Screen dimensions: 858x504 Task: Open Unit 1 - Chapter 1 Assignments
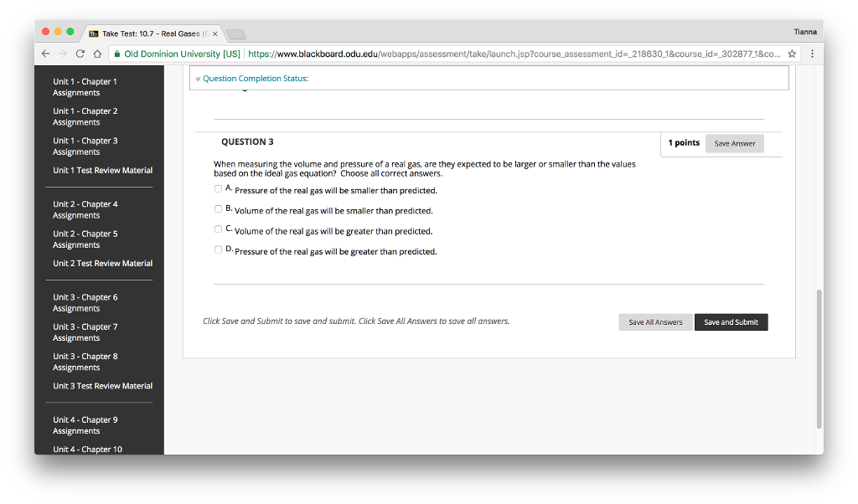(85, 87)
